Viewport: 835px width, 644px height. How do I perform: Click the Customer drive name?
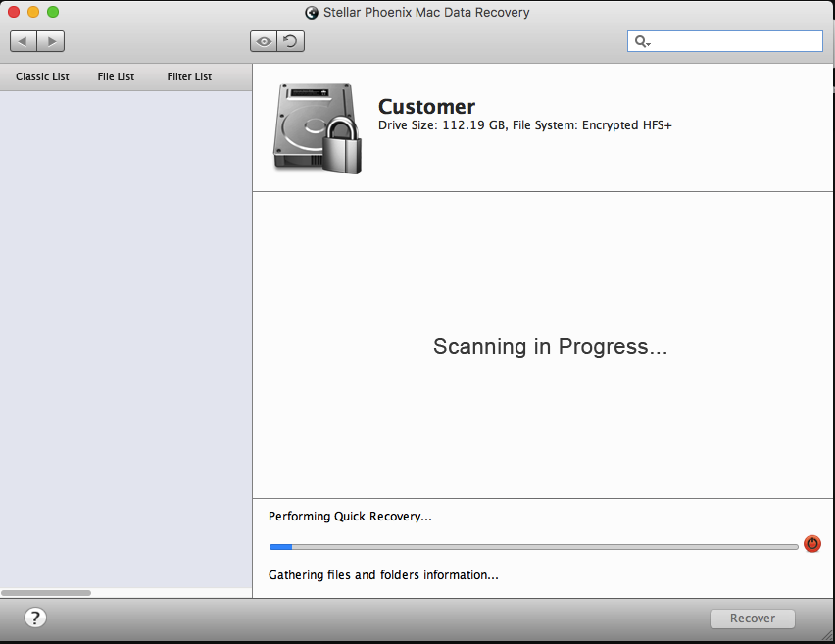click(x=426, y=107)
